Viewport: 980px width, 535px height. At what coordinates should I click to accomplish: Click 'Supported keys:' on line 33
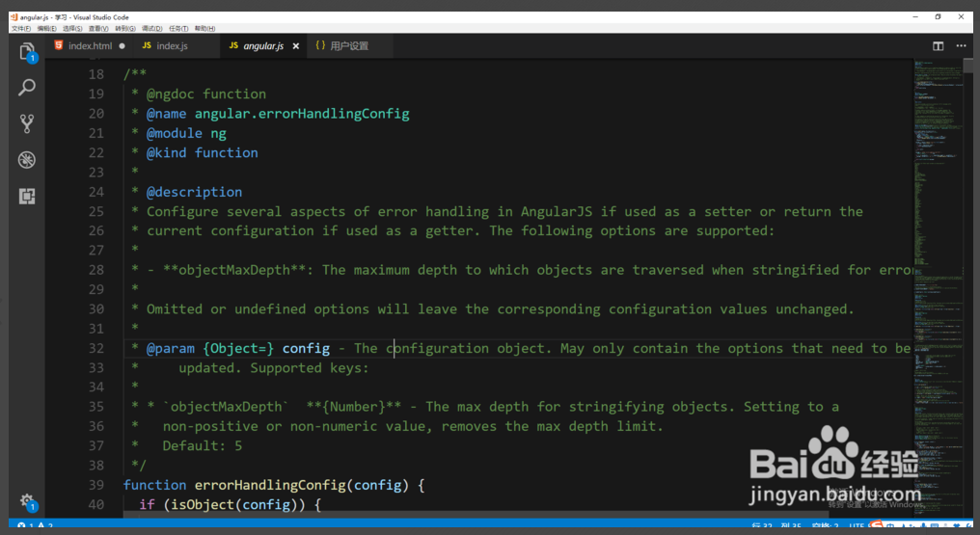coord(310,367)
